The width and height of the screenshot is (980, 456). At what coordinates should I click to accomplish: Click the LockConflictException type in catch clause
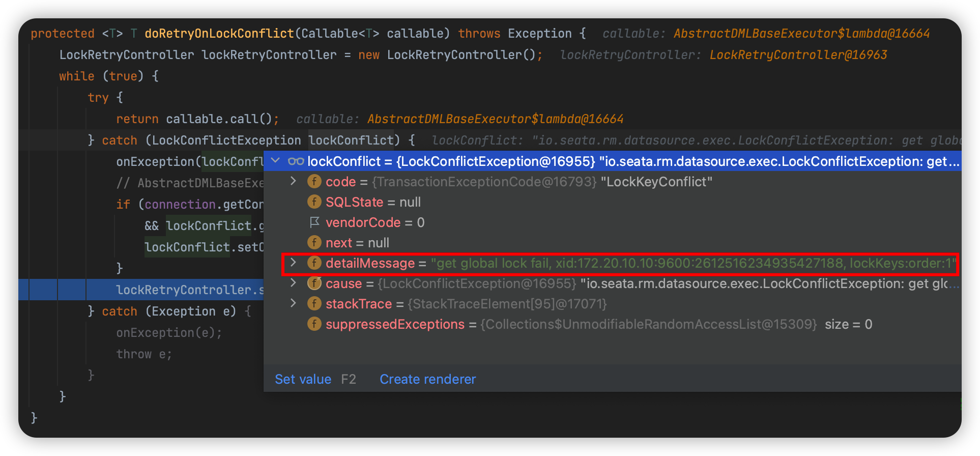pyautogui.click(x=226, y=140)
